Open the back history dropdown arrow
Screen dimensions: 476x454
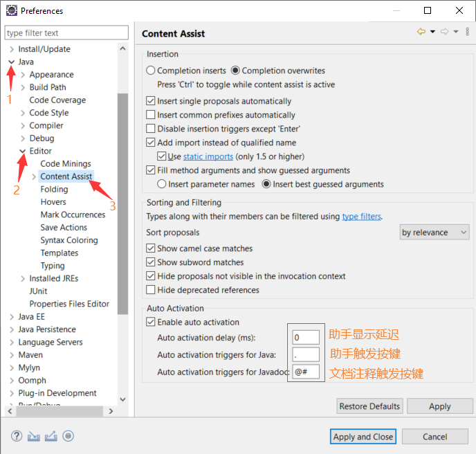pyautogui.click(x=432, y=32)
